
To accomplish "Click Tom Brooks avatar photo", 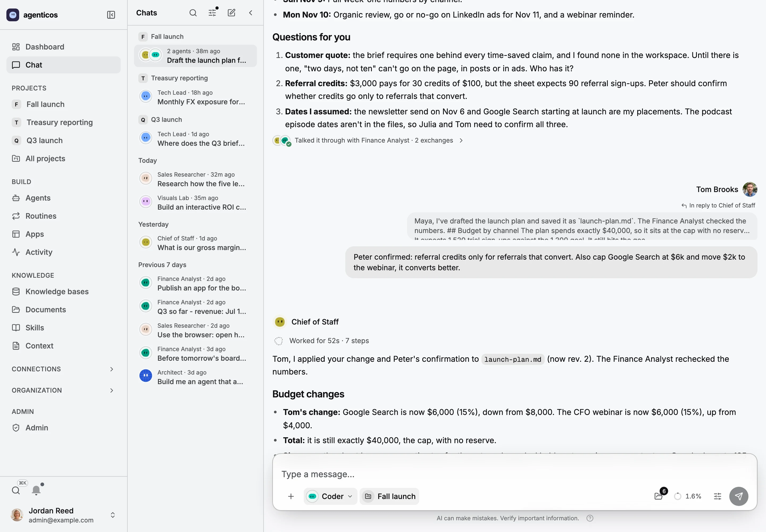I will (x=750, y=189).
